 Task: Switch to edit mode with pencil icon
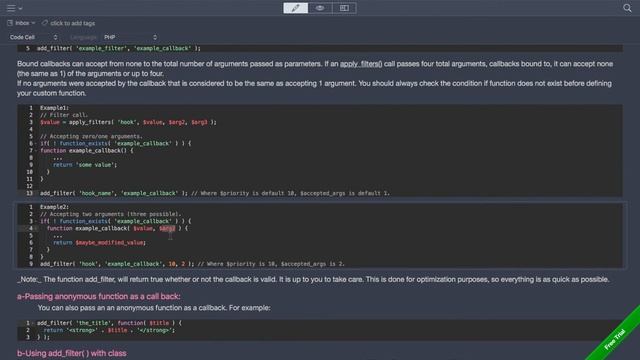point(296,8)
